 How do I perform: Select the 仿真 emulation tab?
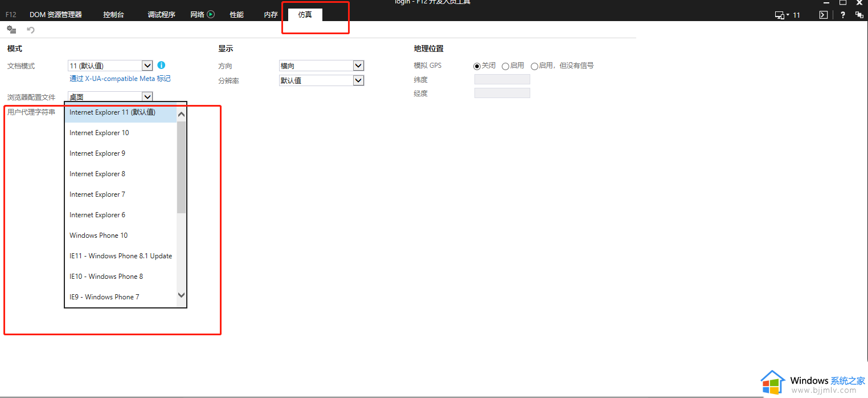pos(305,15)
